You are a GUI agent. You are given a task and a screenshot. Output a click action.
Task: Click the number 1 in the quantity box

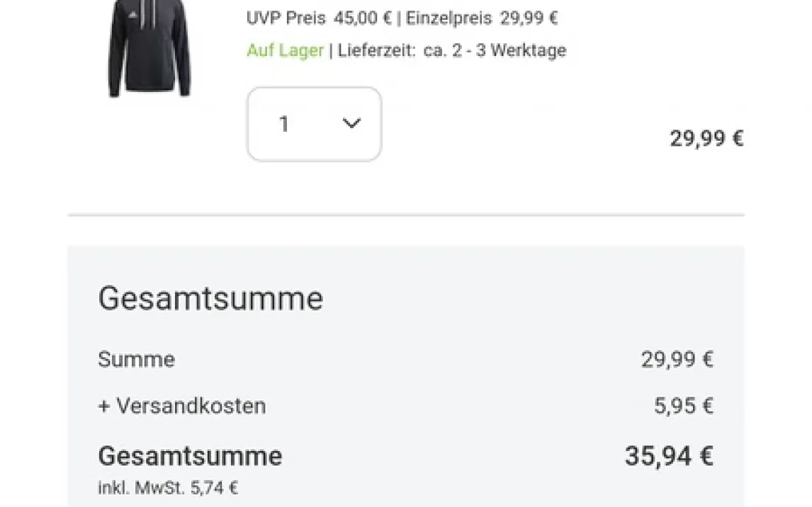point(284,125)
